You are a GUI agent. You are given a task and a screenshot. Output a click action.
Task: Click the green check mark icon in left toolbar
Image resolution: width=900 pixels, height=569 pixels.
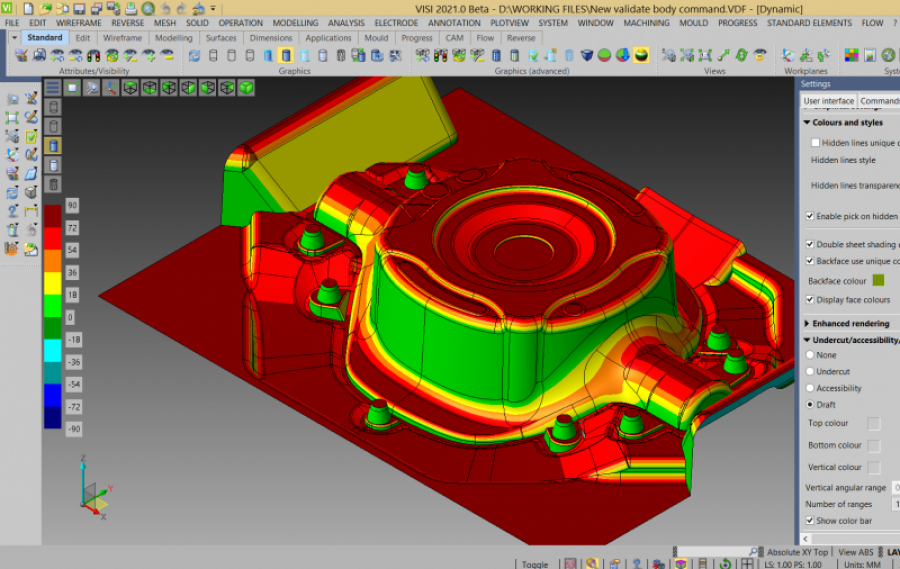tap(31, 136)
